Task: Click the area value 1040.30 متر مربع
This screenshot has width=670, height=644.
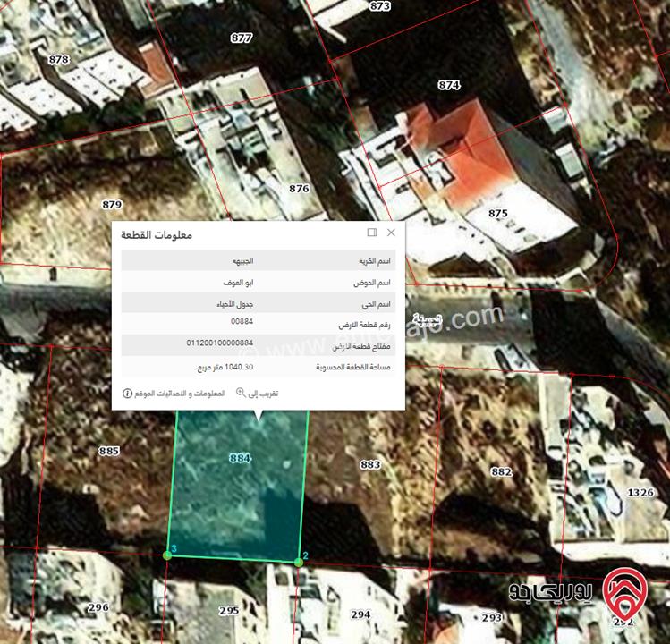Action: (225, 367)
